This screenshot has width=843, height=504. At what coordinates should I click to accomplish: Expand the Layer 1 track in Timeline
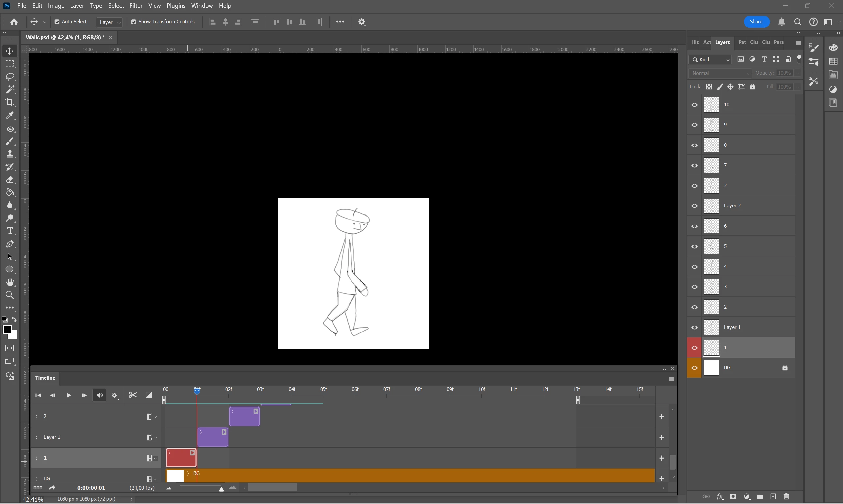(36, 437)
